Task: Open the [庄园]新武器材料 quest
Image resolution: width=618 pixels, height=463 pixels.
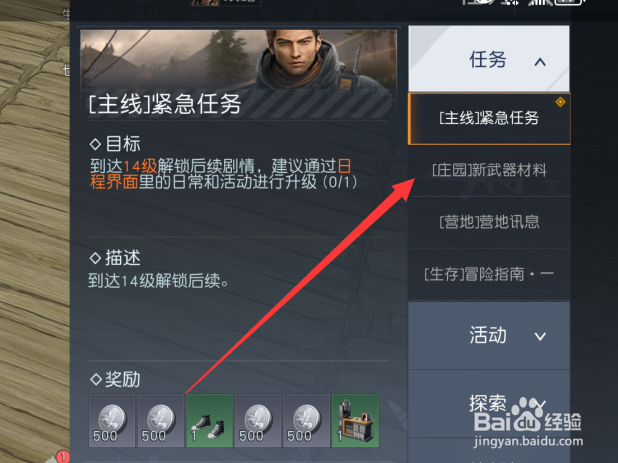Action: tap(489, 171)
